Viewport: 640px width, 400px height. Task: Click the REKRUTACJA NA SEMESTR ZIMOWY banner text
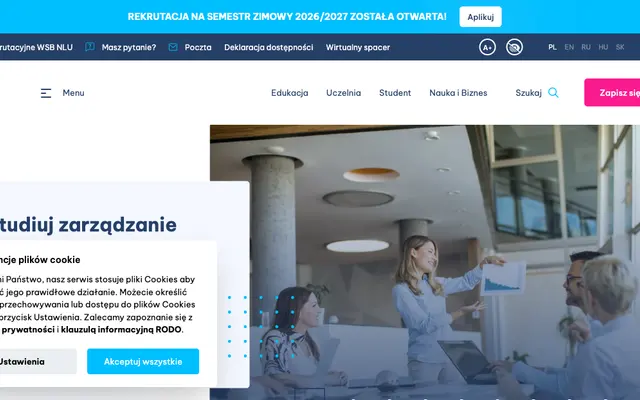point(287,17)
